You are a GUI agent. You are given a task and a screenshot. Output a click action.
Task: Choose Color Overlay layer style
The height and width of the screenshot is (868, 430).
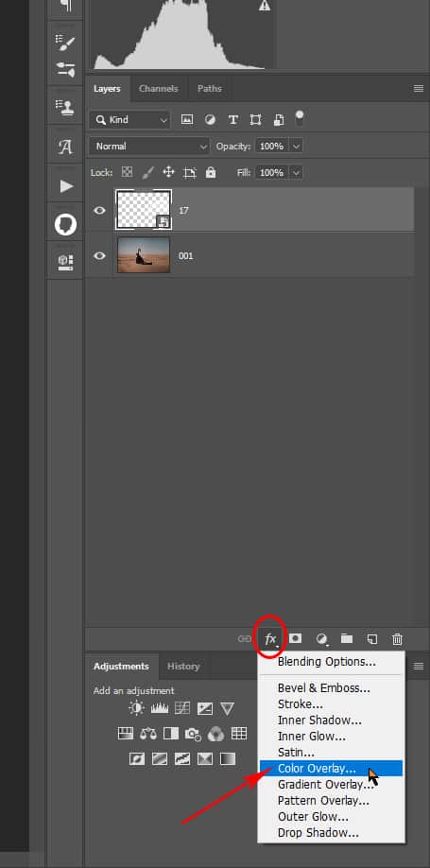click(x=331, y=769)
